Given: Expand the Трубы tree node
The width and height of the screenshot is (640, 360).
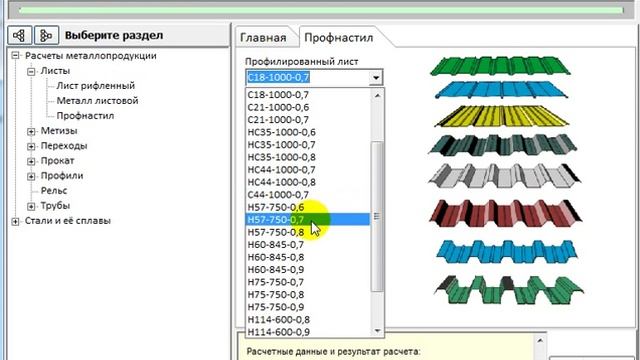Looking at the screenshot, I should pyautogui.click(x=31, y=206).
